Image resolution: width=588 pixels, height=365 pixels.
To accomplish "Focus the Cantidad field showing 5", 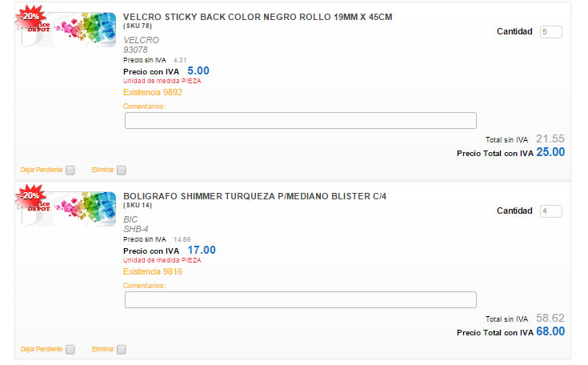I will [551, 32].
